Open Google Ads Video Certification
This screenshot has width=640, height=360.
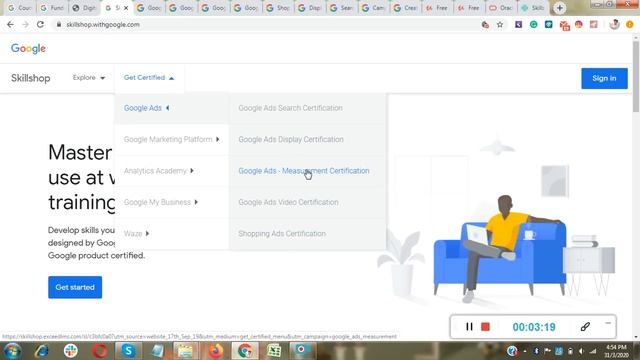click(288, 202)
